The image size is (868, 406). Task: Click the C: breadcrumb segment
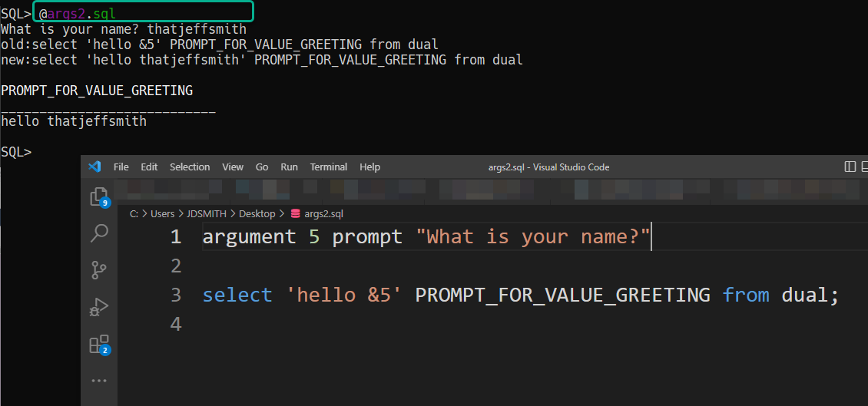[134, 213]
